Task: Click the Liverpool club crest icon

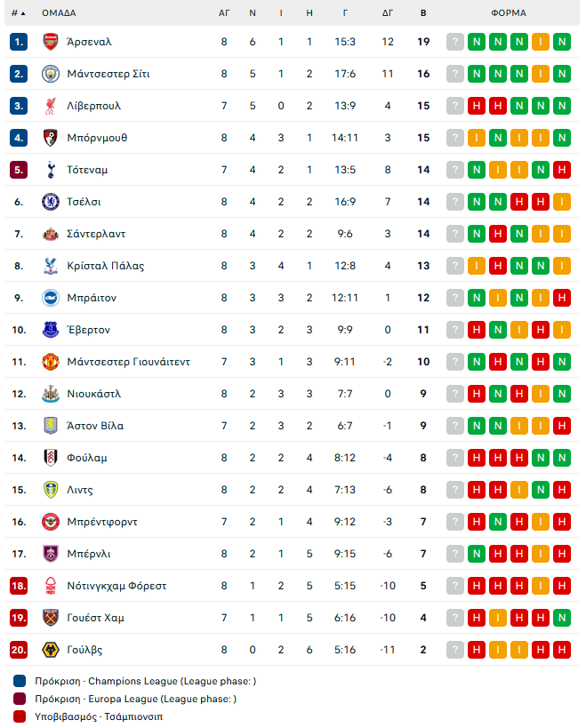Action: tap(51, 106)
